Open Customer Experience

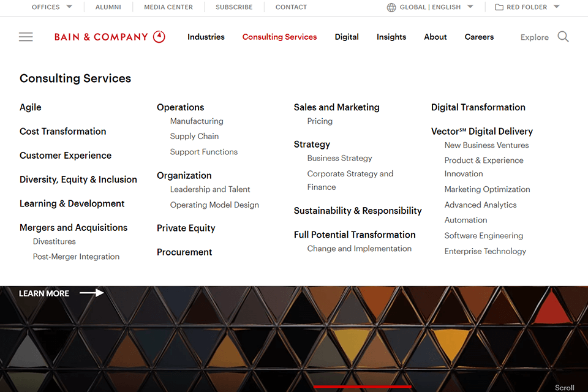tap(66, 156)
